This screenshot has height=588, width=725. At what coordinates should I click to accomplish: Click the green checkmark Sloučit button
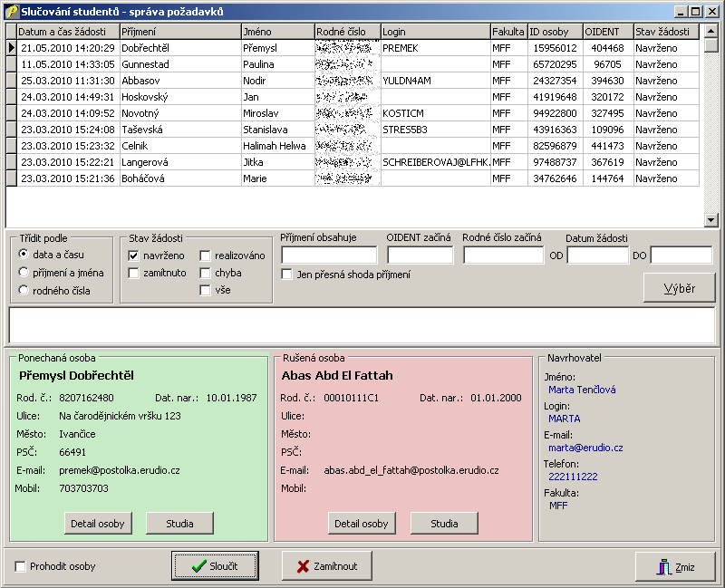coord(215,566)
